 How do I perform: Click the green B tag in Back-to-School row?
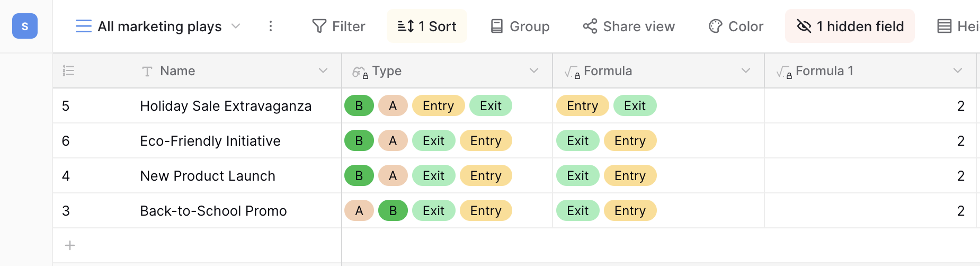coord(393,210)
